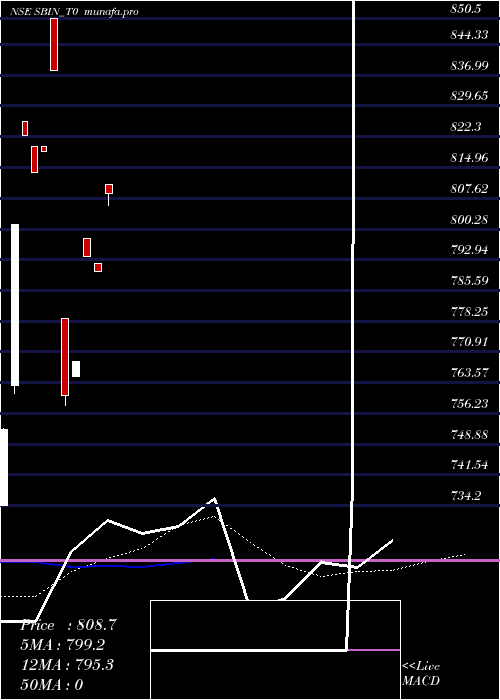Click the 734.2 price axis label
This screenshot has height=700, width=500.
(466, 496)
